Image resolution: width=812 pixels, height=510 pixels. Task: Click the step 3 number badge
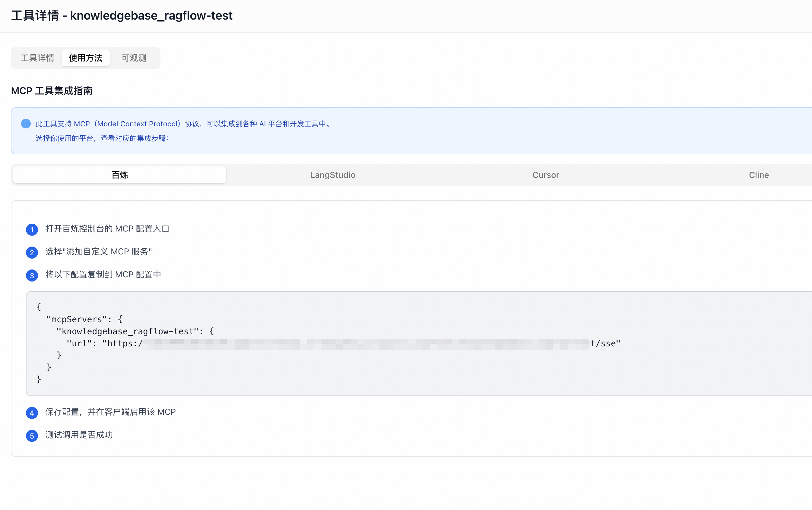(32, 275)
